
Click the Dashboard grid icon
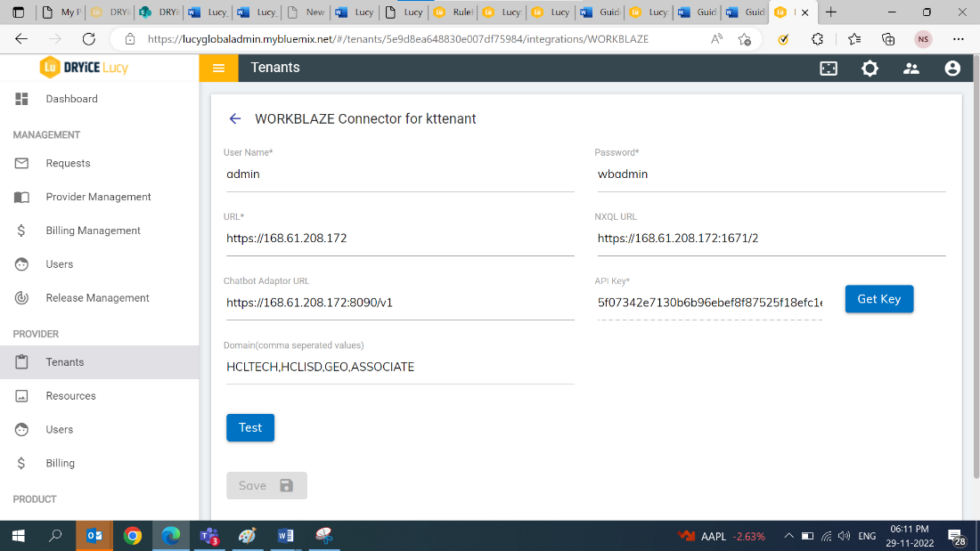pyautogui.click(x=22, y=99)
